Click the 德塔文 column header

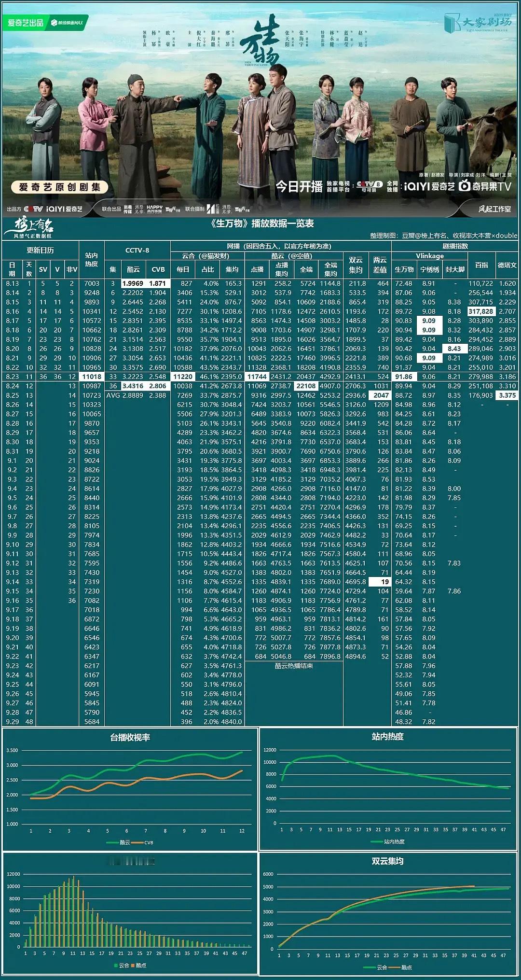507,265
